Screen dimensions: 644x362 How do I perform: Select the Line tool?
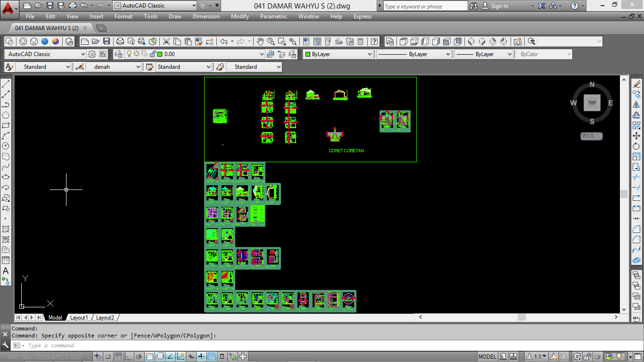click(x=6, y=84)
